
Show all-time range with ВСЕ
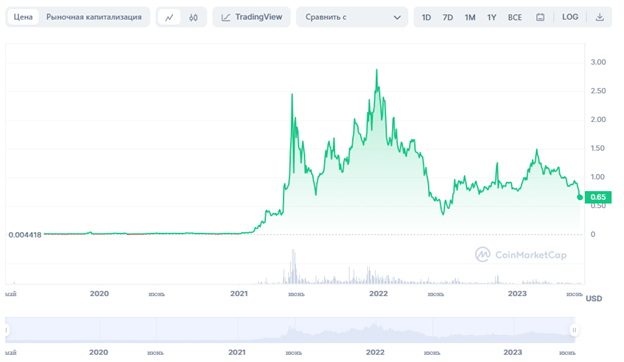pyautogui.click(x=515, y=17)
